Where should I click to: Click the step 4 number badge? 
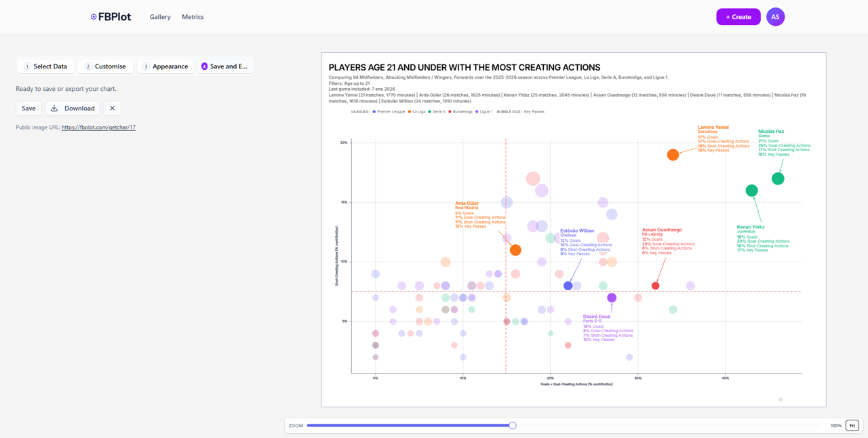pyautogui.click(x=204, y=66)
